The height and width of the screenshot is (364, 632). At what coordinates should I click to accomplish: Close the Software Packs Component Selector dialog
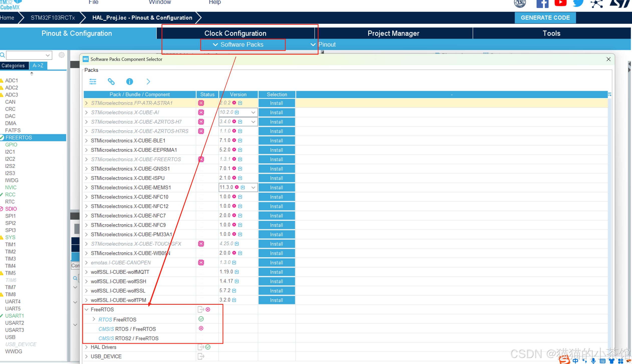(608, 59)
